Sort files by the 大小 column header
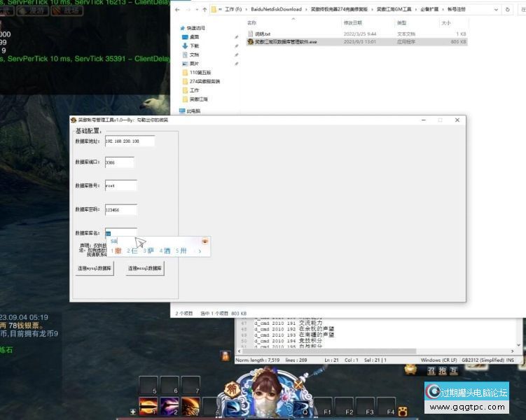Screen dimensions: 526x420 click(446, 23)
